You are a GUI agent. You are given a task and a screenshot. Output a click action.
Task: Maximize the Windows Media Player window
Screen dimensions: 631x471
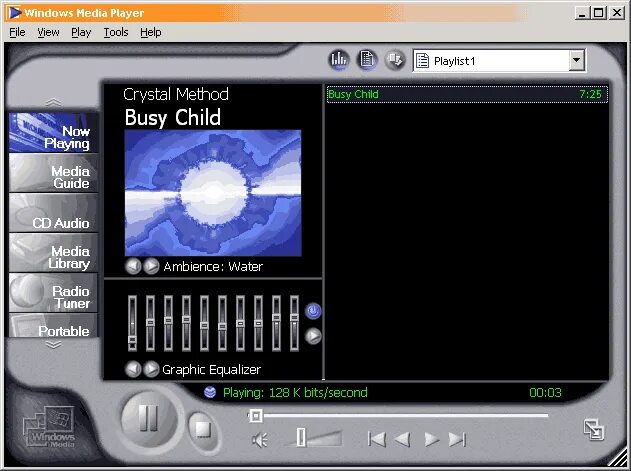(598, 13)
